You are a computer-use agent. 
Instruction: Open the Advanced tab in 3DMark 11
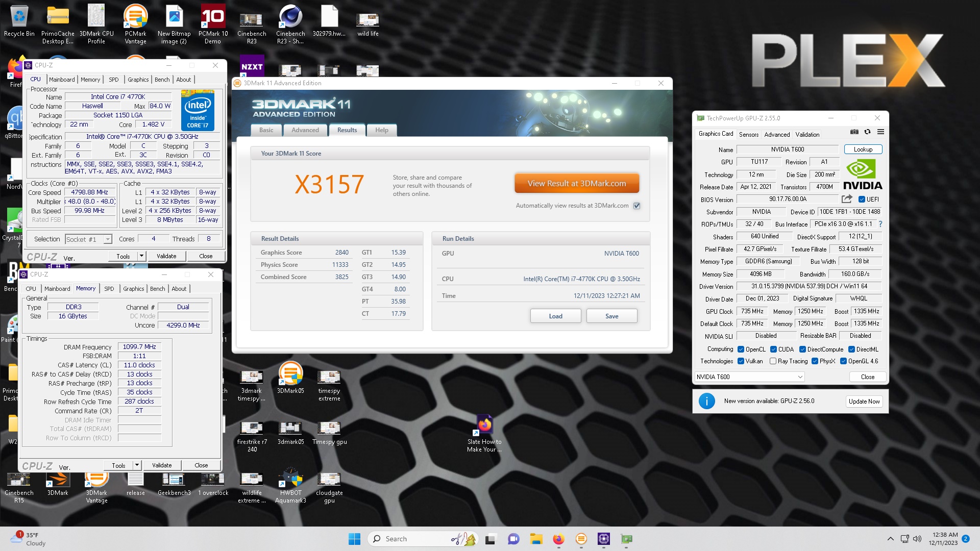coord(305,130)
